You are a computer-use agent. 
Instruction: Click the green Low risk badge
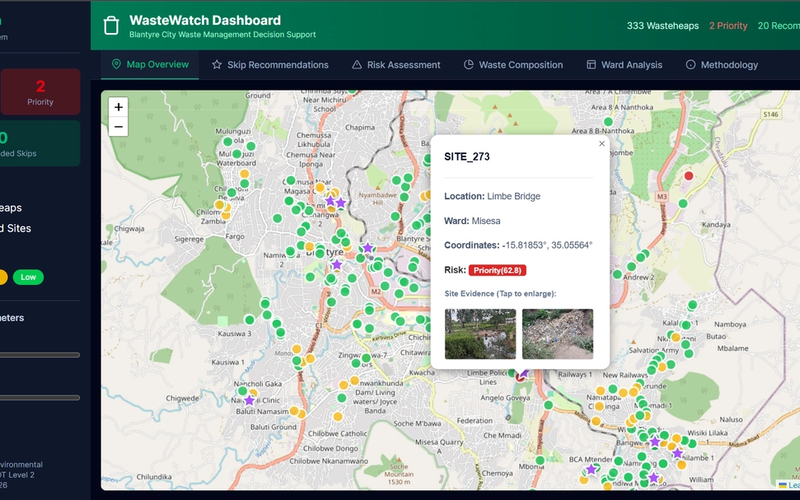pos(28,277)
